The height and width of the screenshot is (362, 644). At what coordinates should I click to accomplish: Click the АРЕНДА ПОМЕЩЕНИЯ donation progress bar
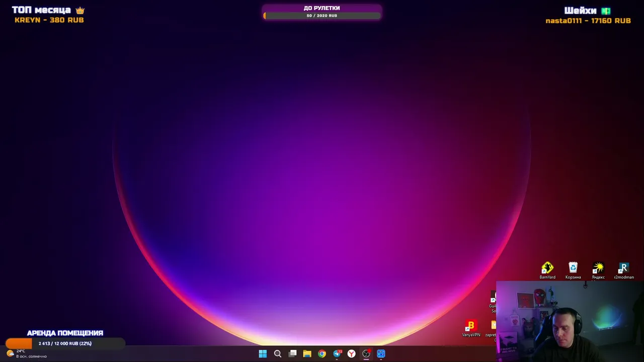click(x=65, y=343)
